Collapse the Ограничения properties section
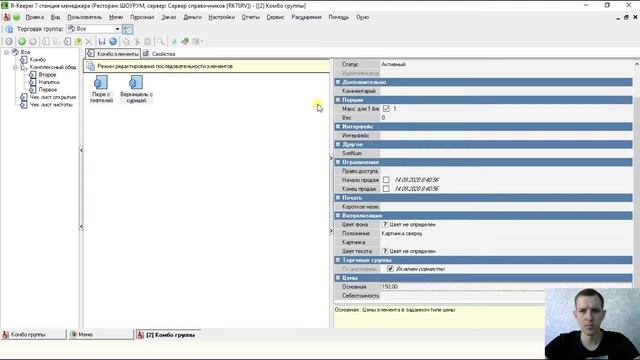This screenshot has width=640, height=360. (338, 162)
